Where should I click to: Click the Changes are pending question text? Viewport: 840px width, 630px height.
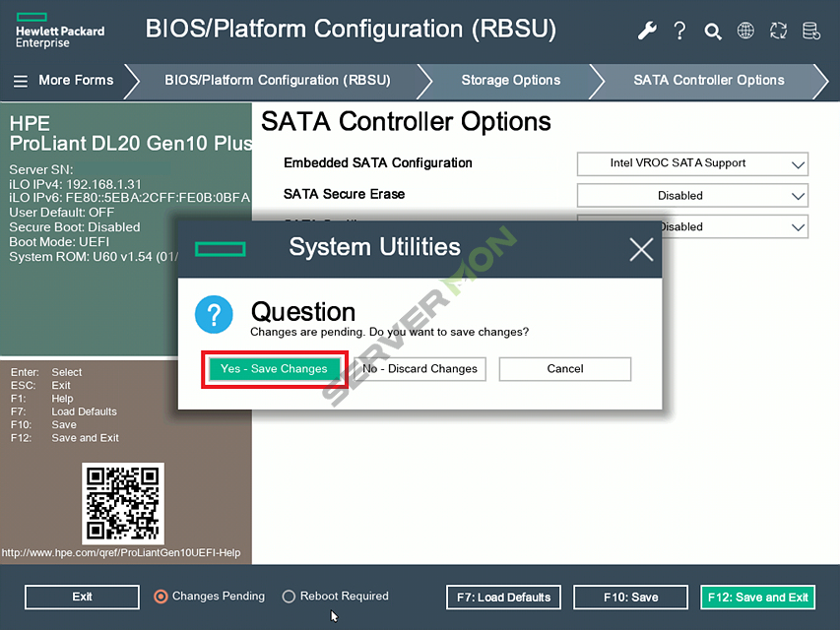tap(389, 332)
